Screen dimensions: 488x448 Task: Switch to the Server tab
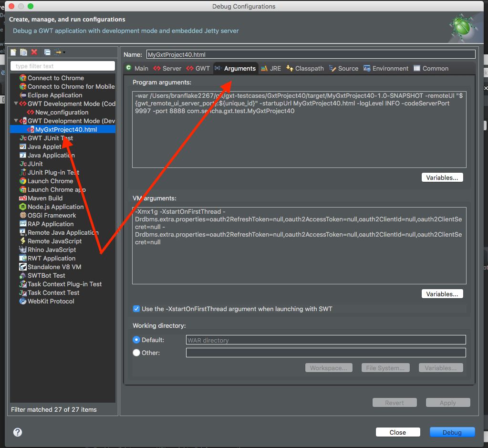coord(167,69)
